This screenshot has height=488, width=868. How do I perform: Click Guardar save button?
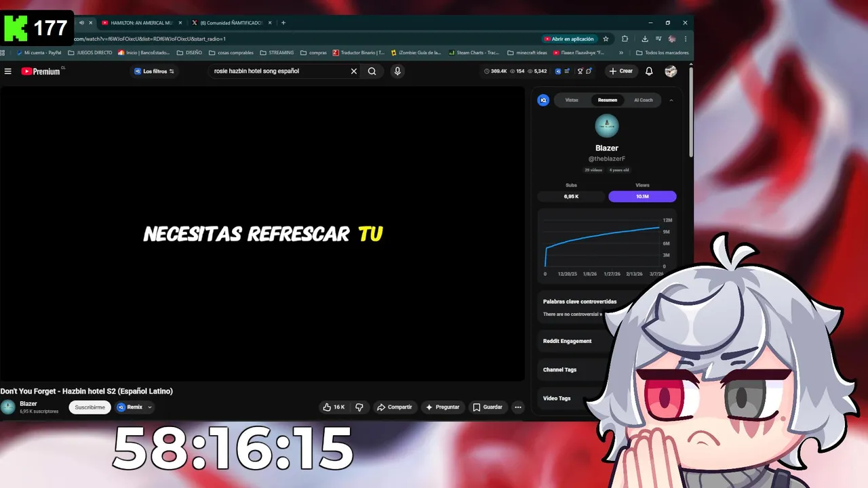coord(488,407)
